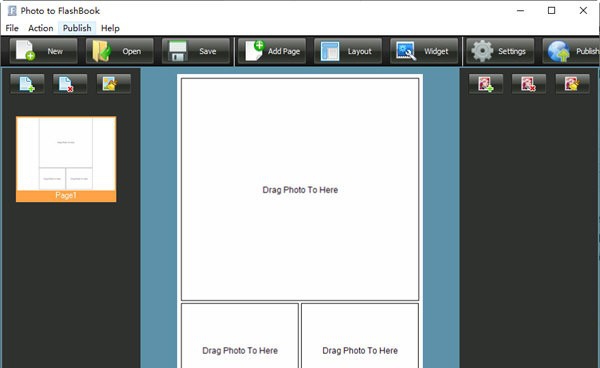Click the Photo to FlashBook app icon

pyautogui.click(x=12, y=10)
